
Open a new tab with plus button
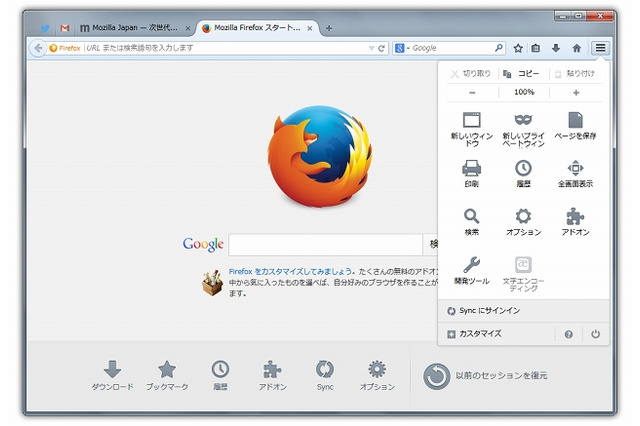330,28
